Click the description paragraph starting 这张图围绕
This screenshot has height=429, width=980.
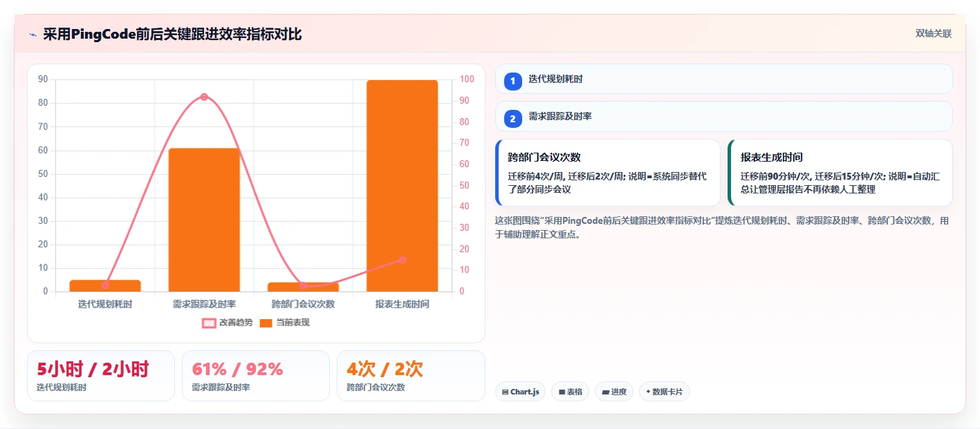click(x=722, y=227)
